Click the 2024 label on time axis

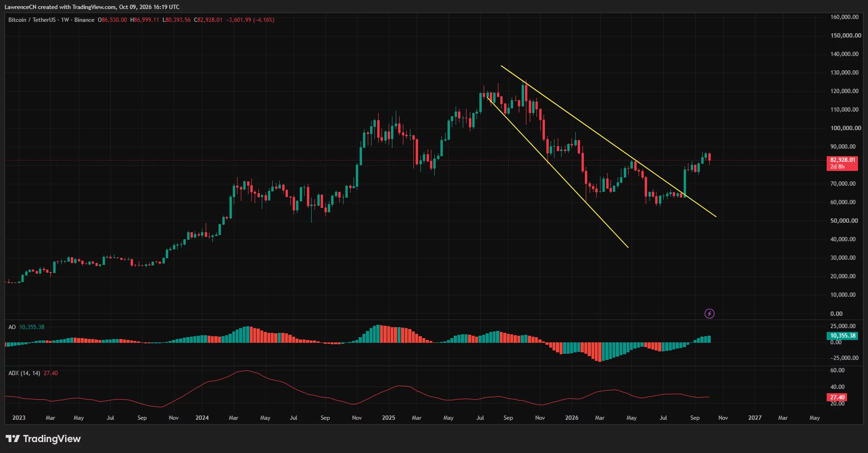(202, 418)
